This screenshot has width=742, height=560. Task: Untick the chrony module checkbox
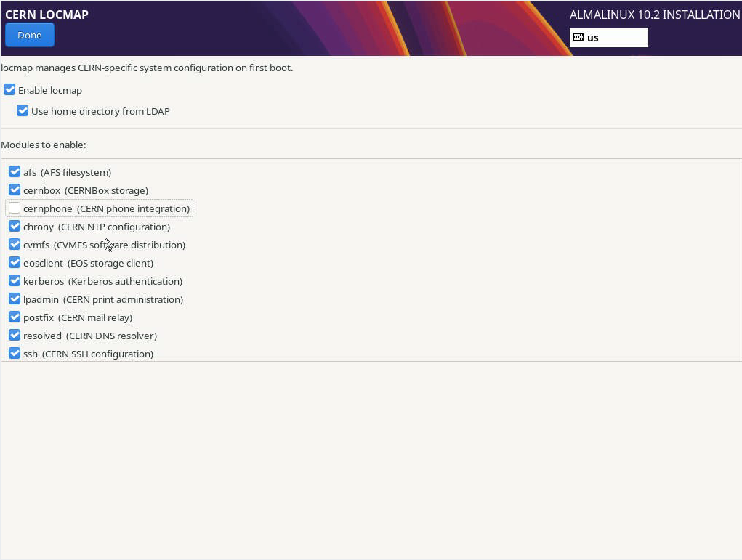(15, 226)
